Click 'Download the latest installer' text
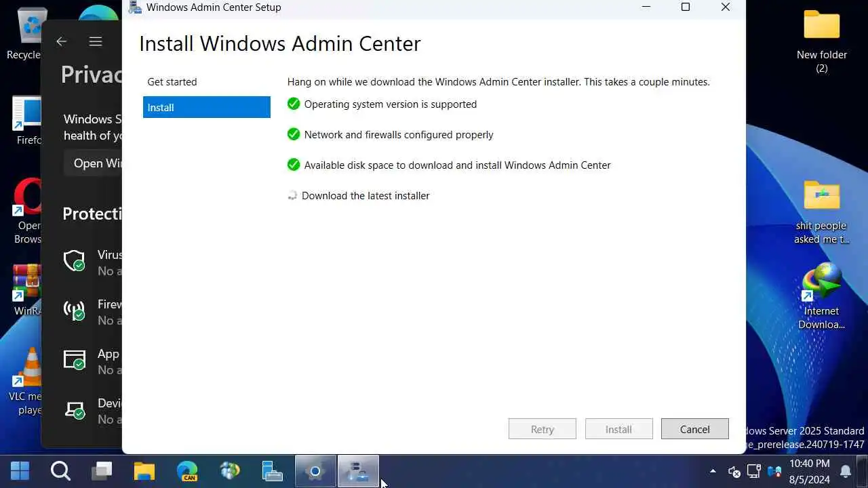Image resolution: width=868 pixels, height=488 pixels. tap(366, 196)
